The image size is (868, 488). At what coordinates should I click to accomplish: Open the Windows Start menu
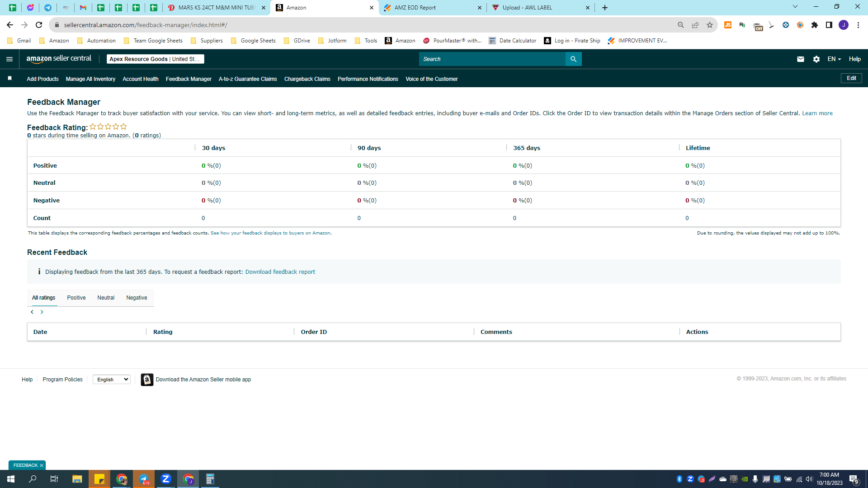11,479
